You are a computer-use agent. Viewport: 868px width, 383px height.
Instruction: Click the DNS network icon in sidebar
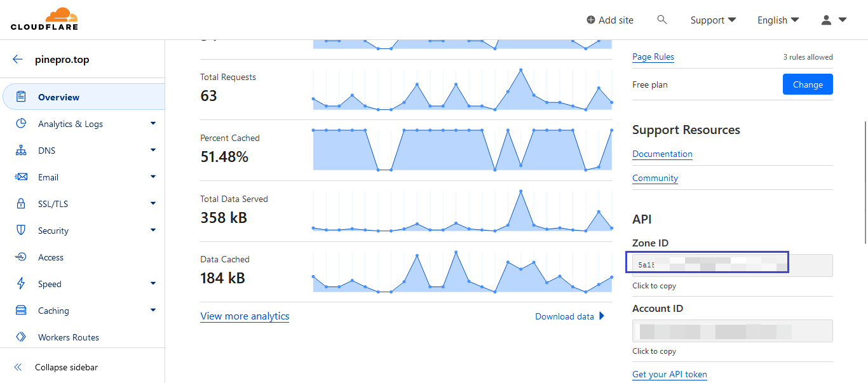pos(21,151)
